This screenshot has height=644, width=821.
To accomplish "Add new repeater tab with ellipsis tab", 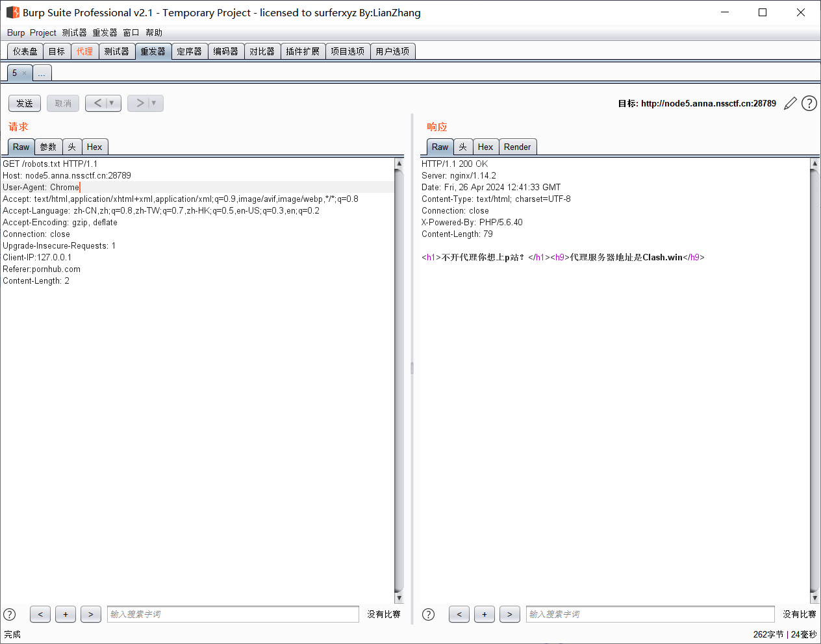I will (x=42, y=73).
